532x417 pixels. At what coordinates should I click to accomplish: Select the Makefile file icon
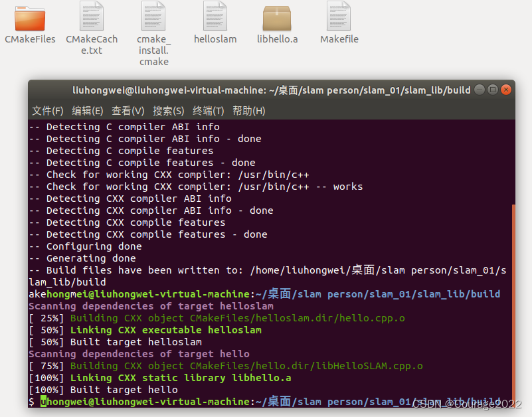point(339,16)
